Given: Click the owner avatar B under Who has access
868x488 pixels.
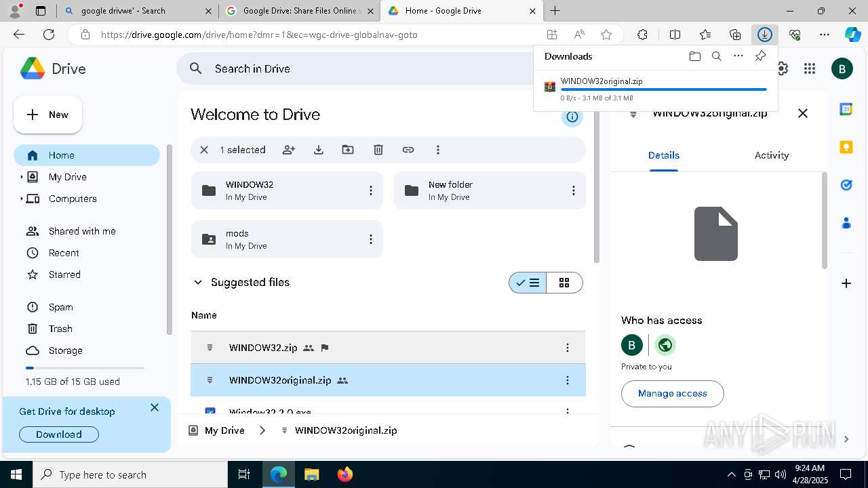Looking at the screenshot, I should pos(631,345).
